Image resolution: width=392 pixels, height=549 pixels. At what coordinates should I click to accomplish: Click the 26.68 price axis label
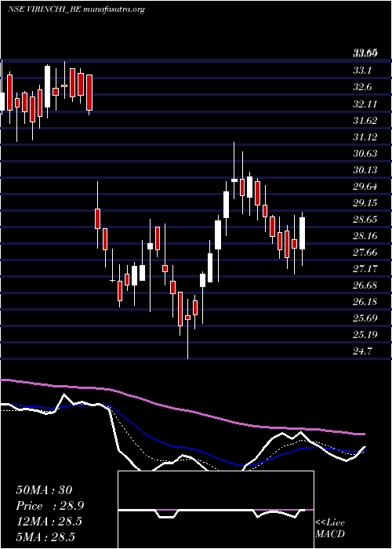(365, 285)
